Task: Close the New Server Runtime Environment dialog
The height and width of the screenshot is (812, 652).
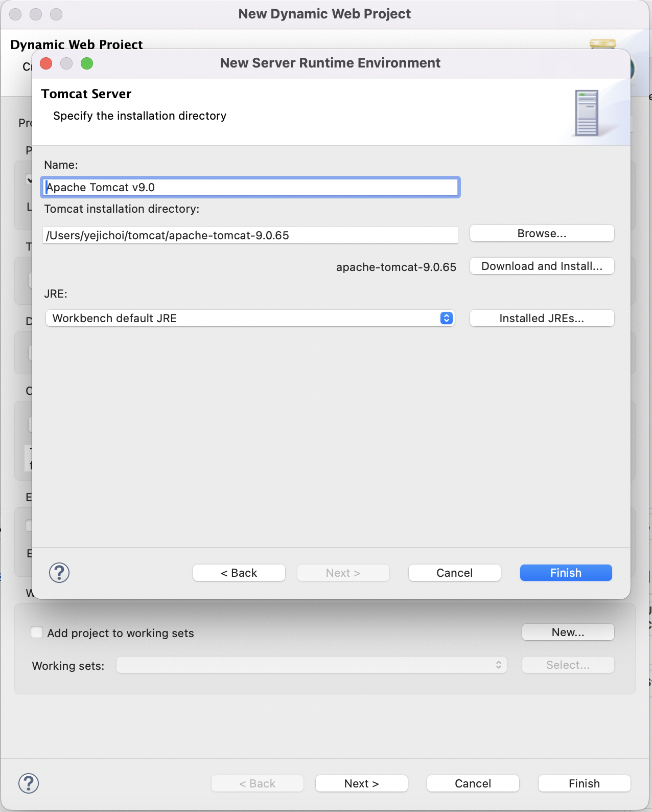Action: 46,63
